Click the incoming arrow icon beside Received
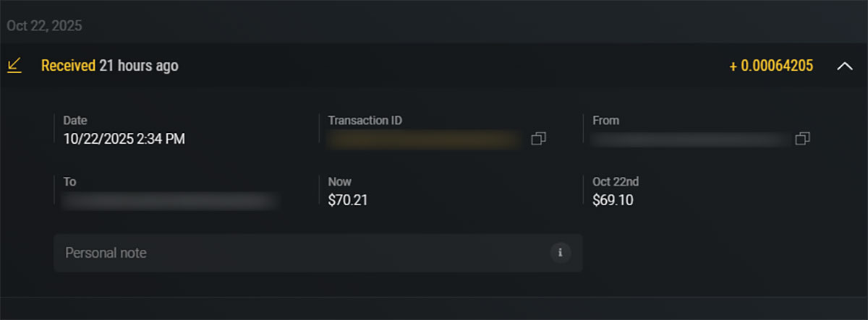The image size is (868, 320). (14, 66)
